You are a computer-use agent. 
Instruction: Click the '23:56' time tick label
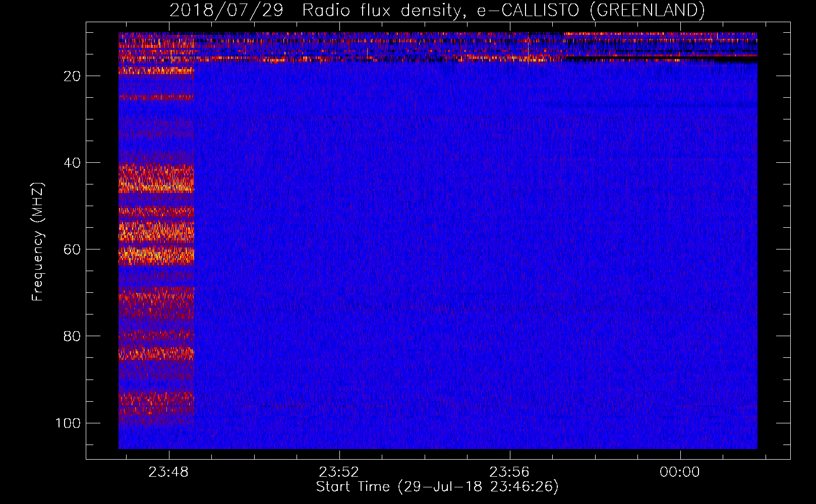coord(509,472)
